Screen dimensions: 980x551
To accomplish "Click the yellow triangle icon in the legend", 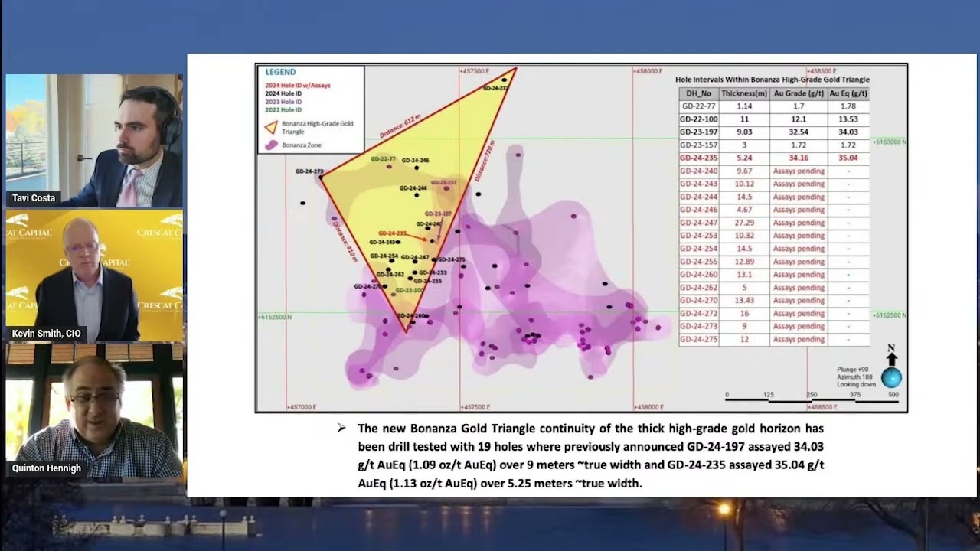I will click(269, 128).
